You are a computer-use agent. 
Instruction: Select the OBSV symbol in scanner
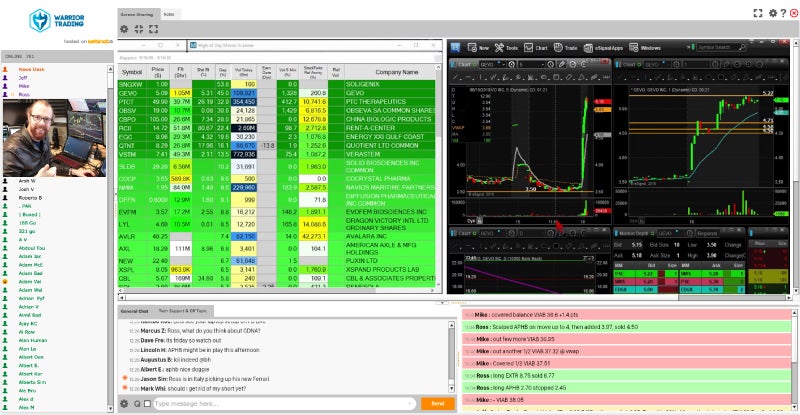[x=128, y=110]
